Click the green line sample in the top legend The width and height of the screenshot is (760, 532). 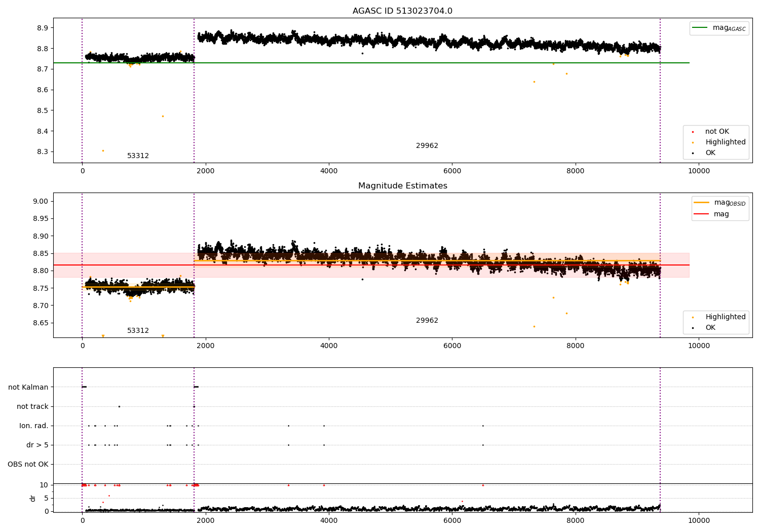click(700, 28)
